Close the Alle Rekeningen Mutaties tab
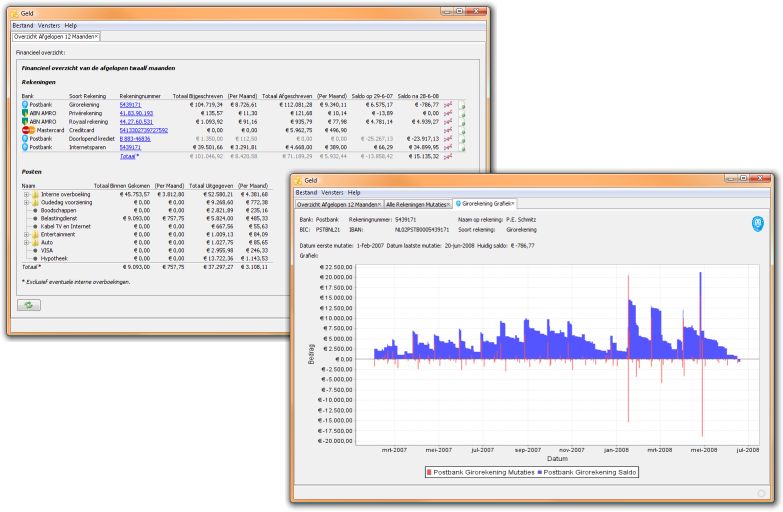Image resolution: width=783 pixels, height=512 pixels. coord(448,205)
